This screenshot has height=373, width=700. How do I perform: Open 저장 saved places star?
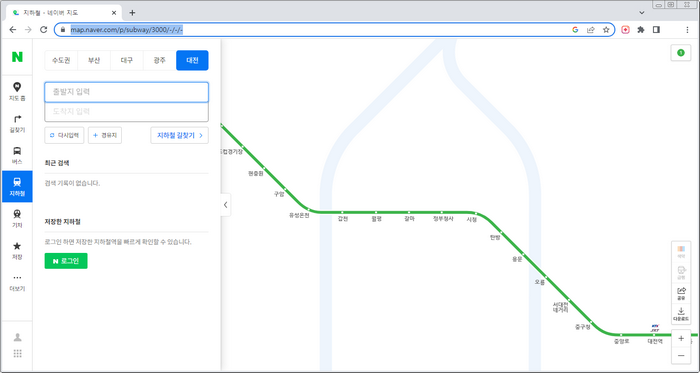click(x=17, y=250)
